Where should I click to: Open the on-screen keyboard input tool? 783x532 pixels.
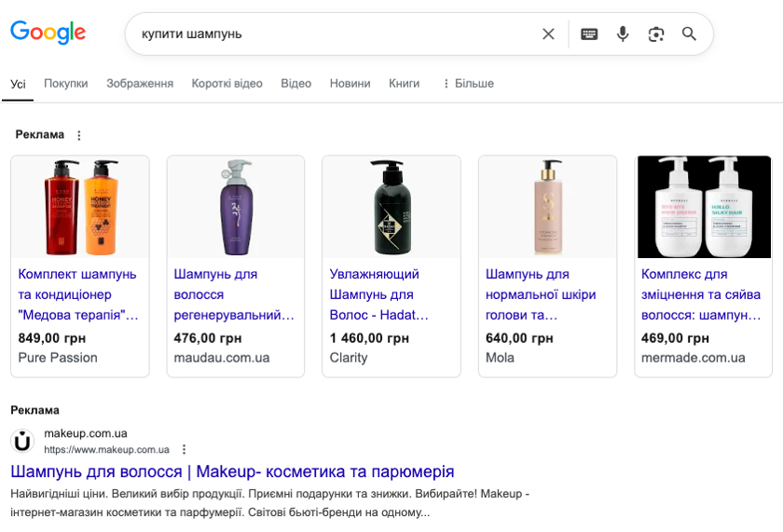click(589, 34)
